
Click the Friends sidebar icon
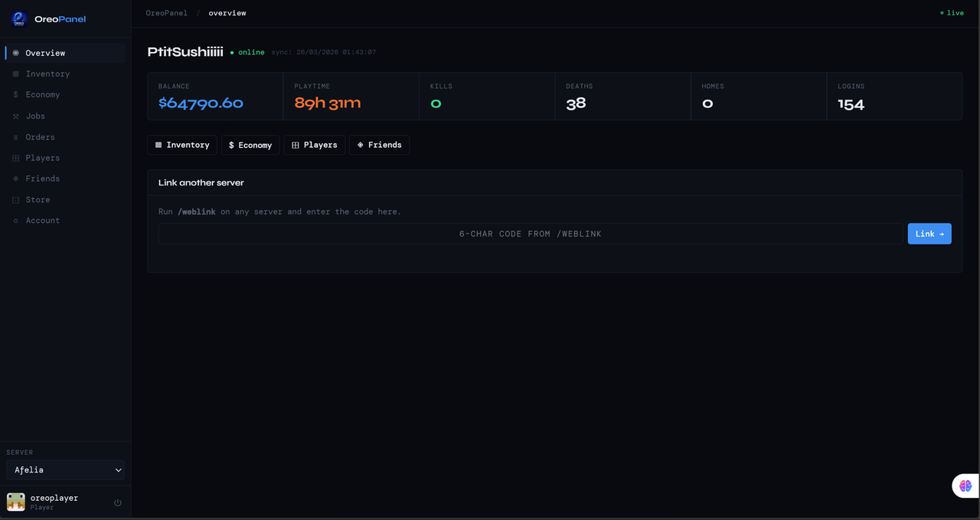click(x=15, y=178)
